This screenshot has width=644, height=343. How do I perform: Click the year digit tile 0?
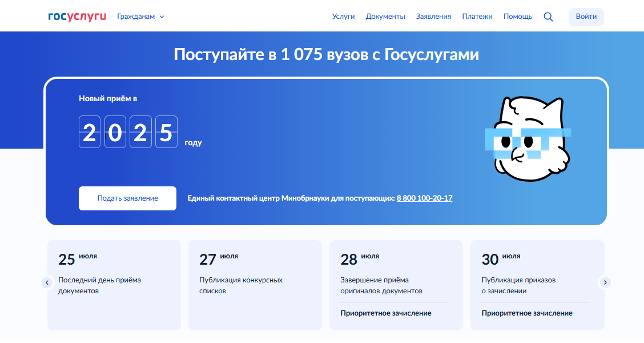pos(115,131)
